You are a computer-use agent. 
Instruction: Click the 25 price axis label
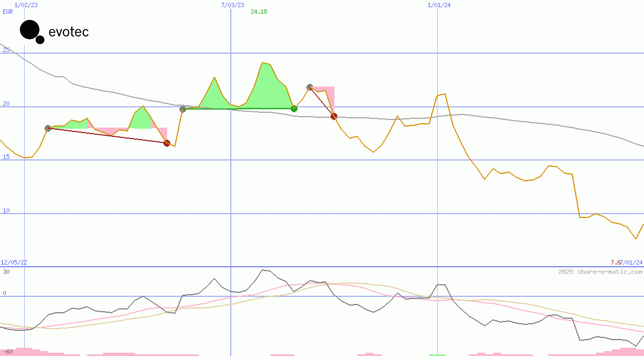7,50
